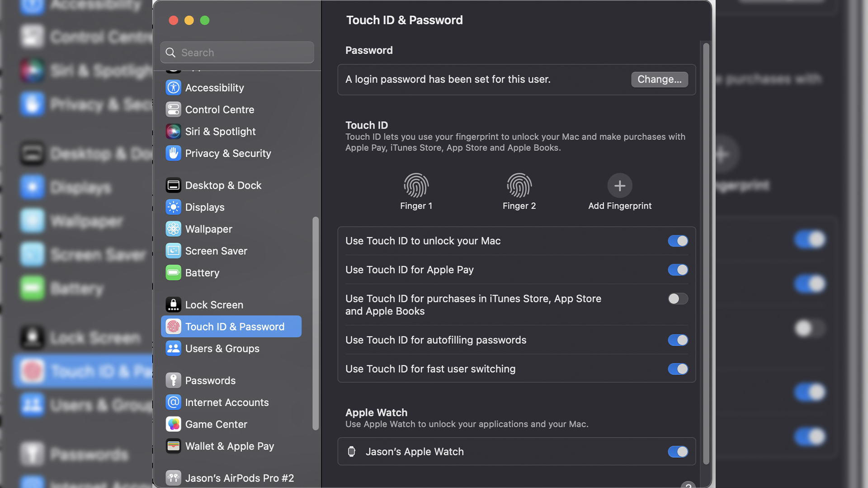
Task: Click the Add Fingerprint icon
Action: pos(619,185)
